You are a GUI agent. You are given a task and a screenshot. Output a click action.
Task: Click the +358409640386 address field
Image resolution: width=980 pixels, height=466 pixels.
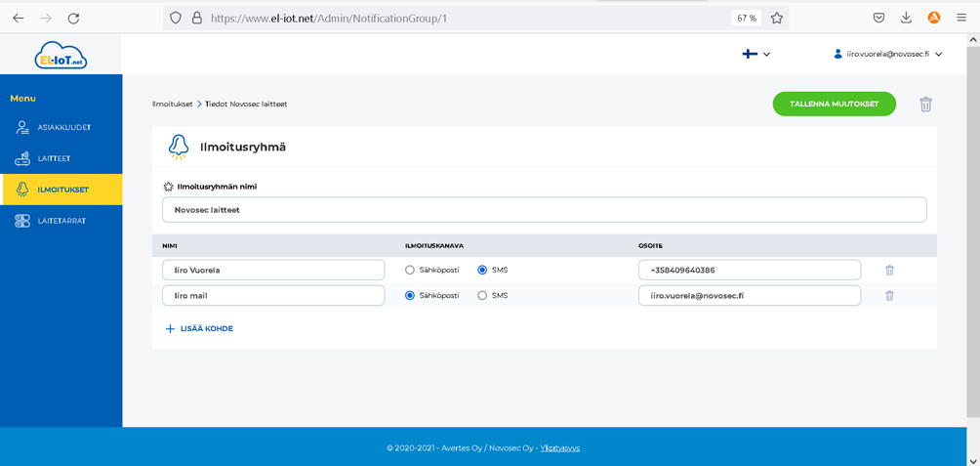(x=750, y=271)
